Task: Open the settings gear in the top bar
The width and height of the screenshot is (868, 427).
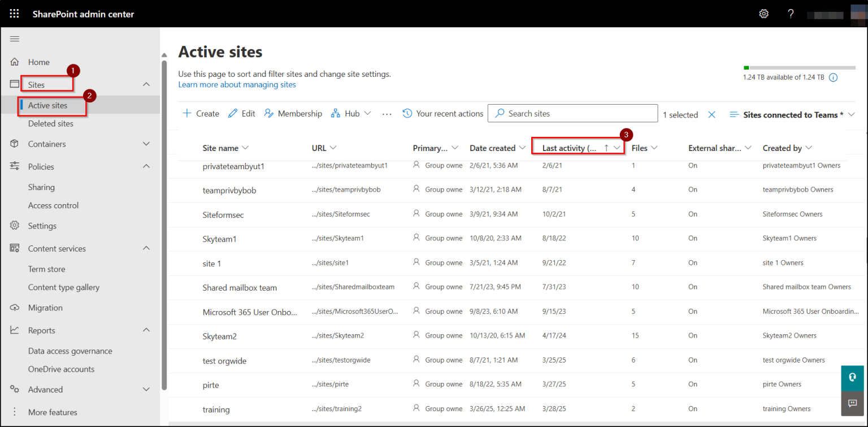Action: pos(763,14)
